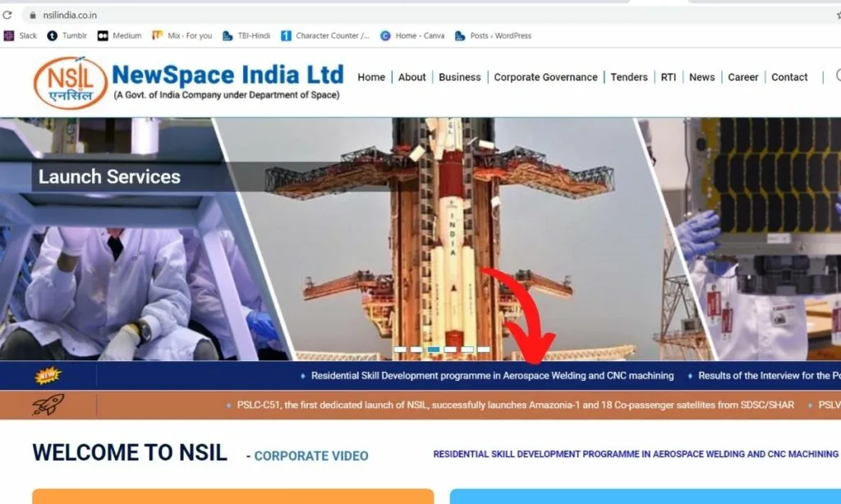Click the padlock site info icon
The image size is (841, 504).
[x=33, y=15]
